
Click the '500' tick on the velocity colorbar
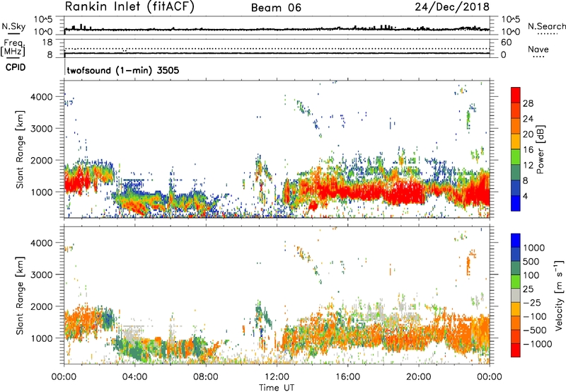(x=531, y=261)
